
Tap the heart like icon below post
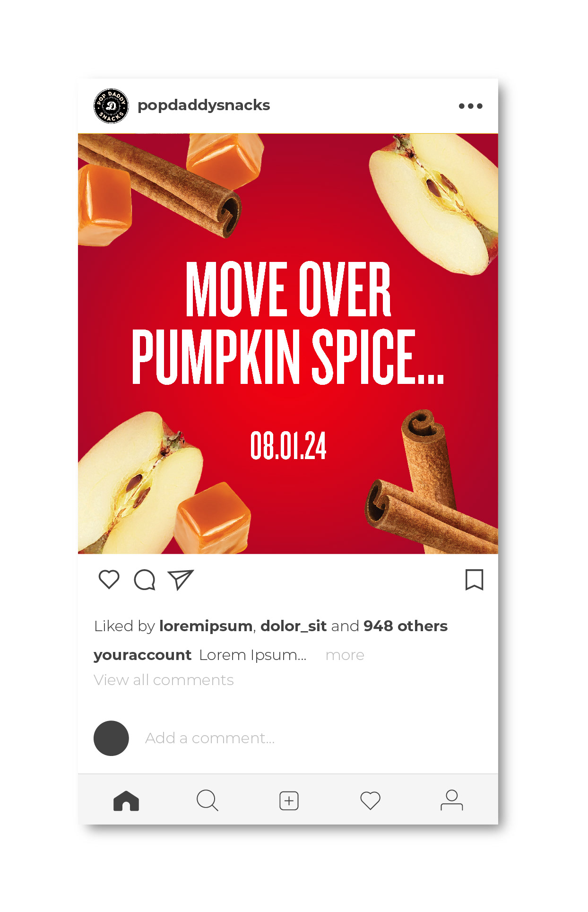109,579
